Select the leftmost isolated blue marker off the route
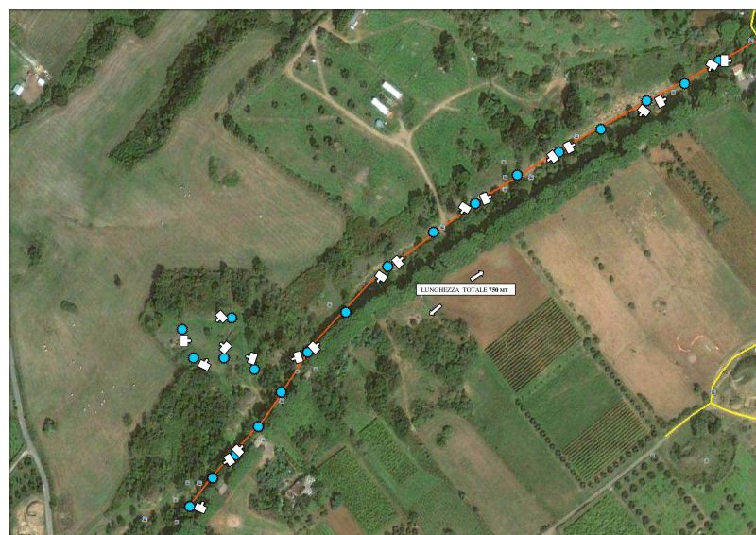Image resolution: width=756 pixels, height=535 pixels. (x=181, y=330)
